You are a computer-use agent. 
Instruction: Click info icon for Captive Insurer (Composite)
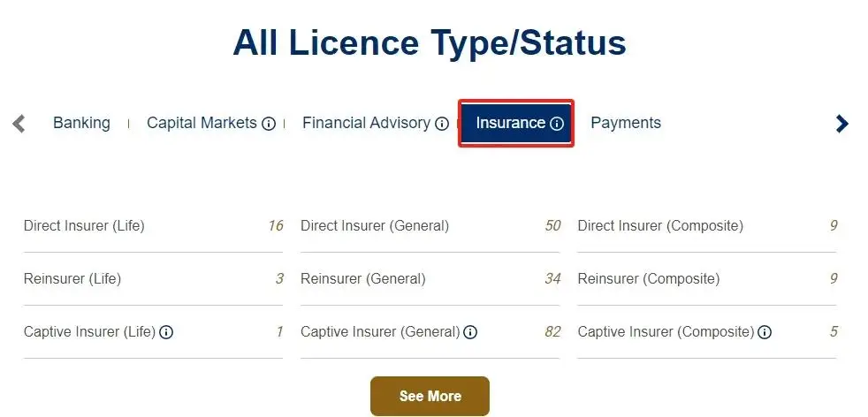click(x=765, y=332)
